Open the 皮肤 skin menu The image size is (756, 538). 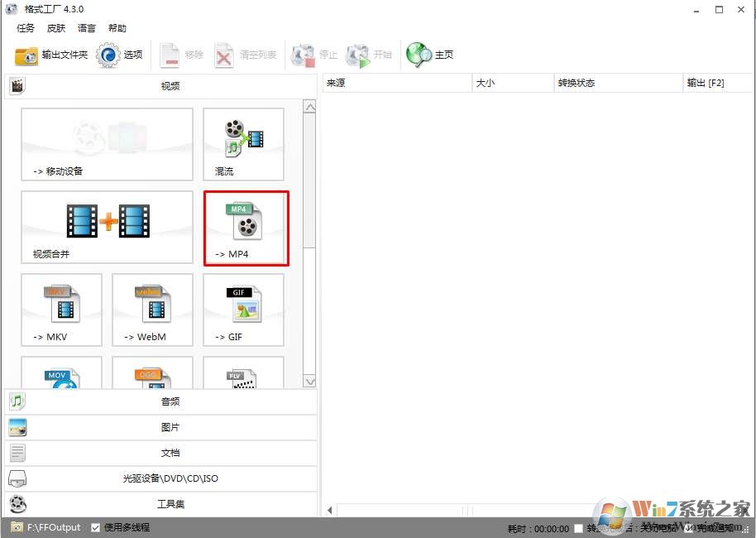55,28
